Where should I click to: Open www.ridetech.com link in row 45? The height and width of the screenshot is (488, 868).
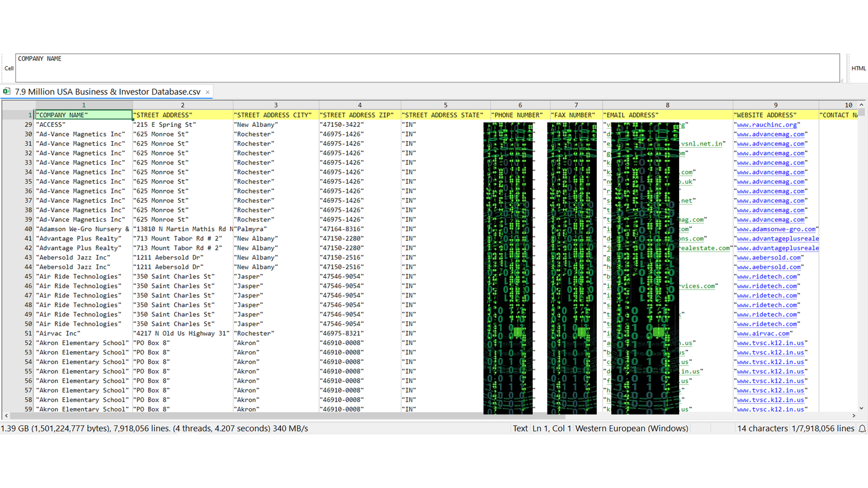click(x=767, y=277)
